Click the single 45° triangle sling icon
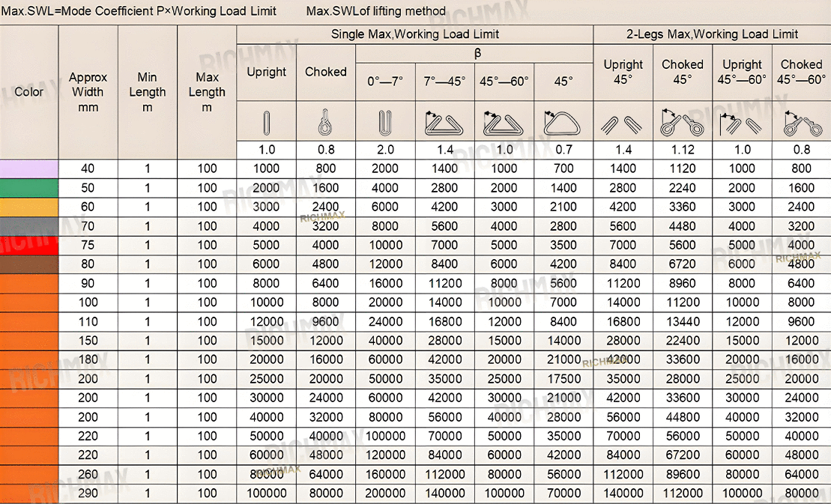Image resolution: width=831 pixels, height=504 pixels. [x=563, y=121]
